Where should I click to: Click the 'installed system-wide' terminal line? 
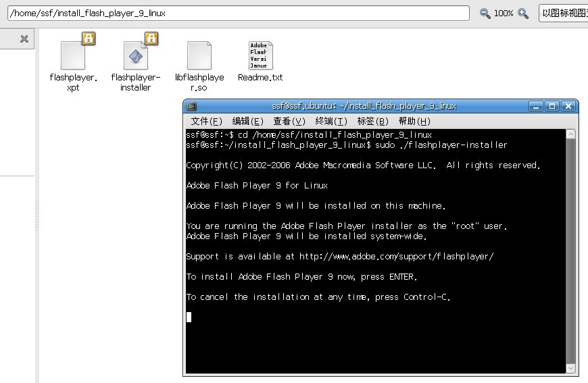click(306, 236)
